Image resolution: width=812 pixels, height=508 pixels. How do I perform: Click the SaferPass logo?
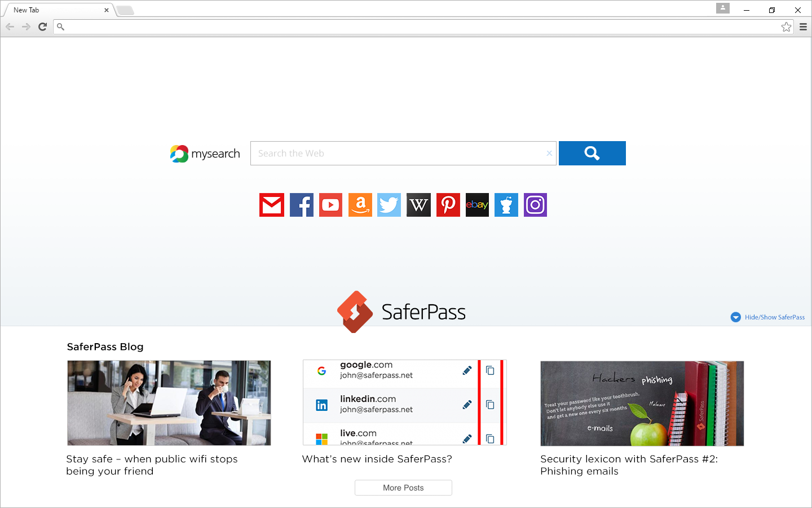coord(401,312)
